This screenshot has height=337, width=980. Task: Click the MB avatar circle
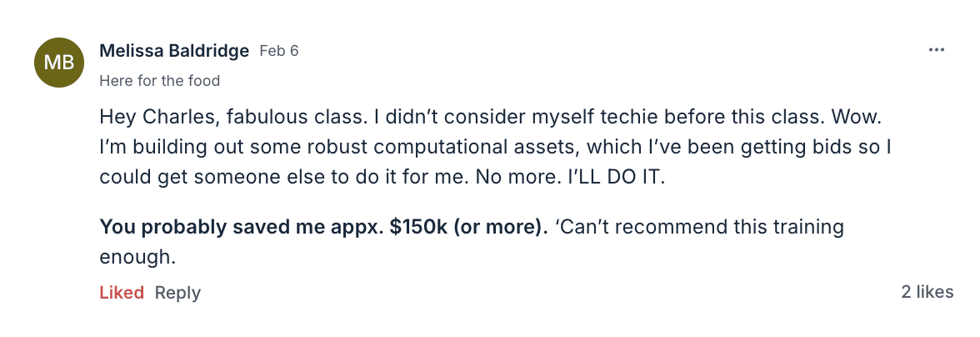[x=59, y=63]
